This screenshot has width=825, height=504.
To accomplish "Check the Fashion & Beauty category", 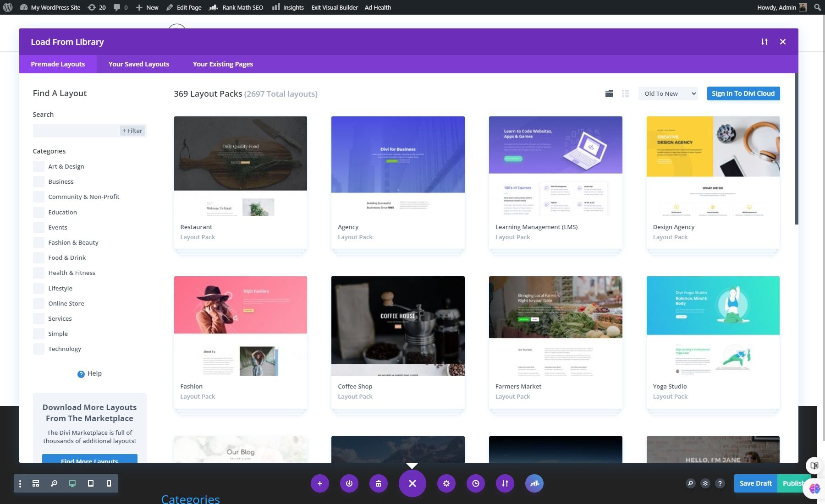I will tap(38, 242).
